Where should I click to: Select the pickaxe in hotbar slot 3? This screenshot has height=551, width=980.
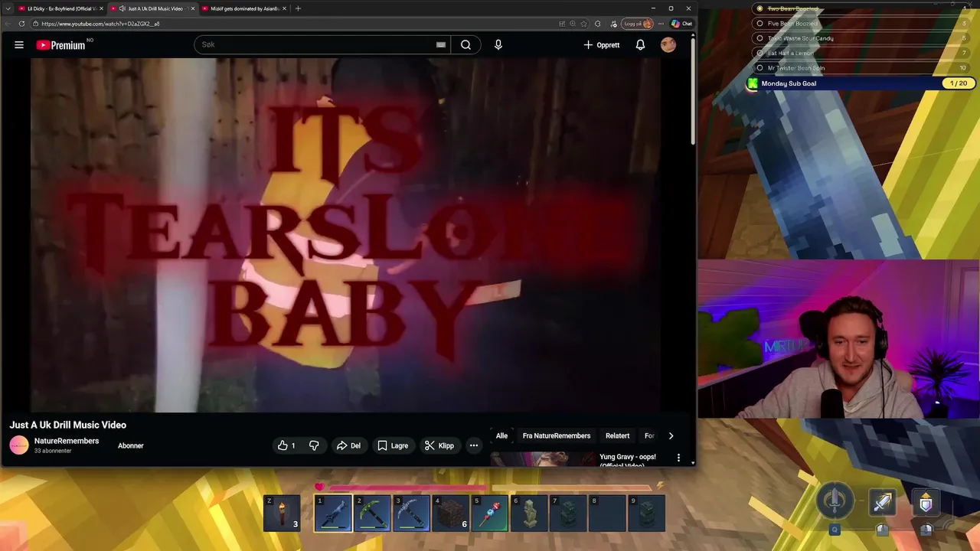pyautogui.click(x=411, y=513)
